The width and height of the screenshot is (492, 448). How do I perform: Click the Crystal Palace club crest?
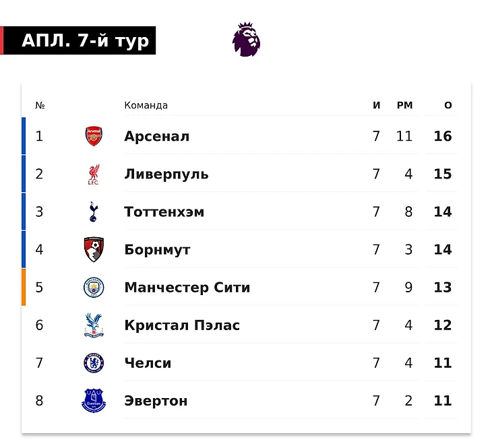(94, 325)
